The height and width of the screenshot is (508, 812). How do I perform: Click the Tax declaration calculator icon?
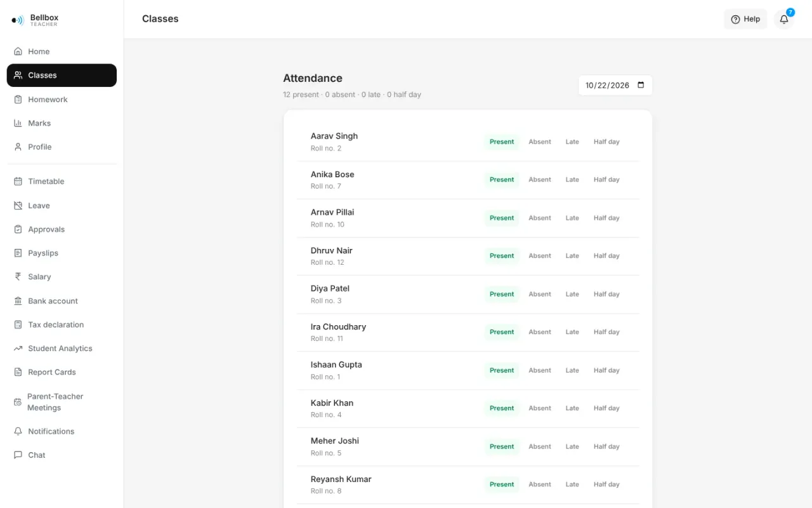(x=18, y=324)
